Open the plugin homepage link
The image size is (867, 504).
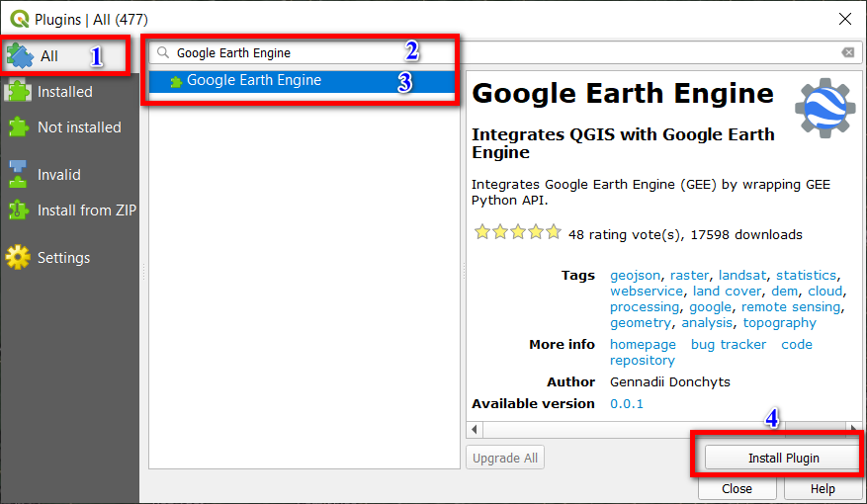643,344
